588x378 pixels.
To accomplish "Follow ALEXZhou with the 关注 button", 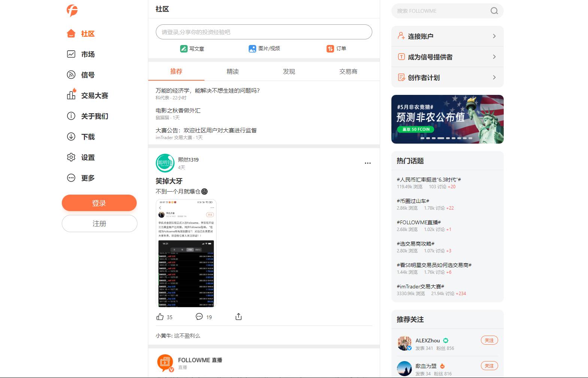I will pos(490,340).
